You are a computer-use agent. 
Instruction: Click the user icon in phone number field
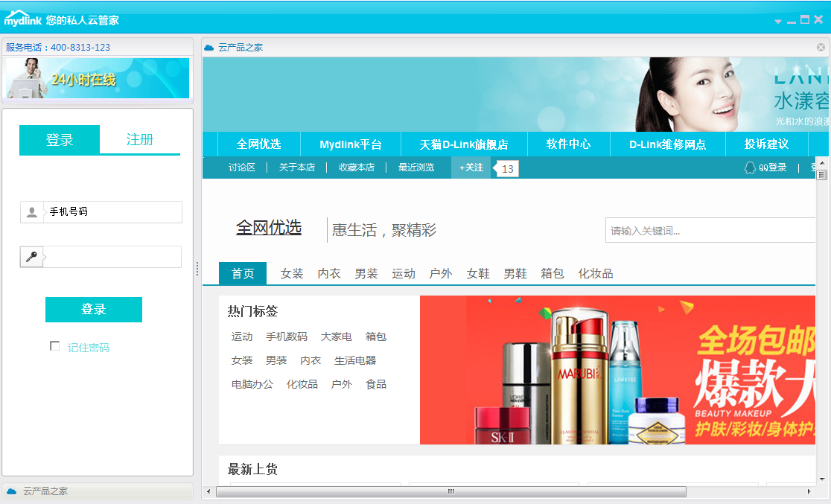click(32, 212)
